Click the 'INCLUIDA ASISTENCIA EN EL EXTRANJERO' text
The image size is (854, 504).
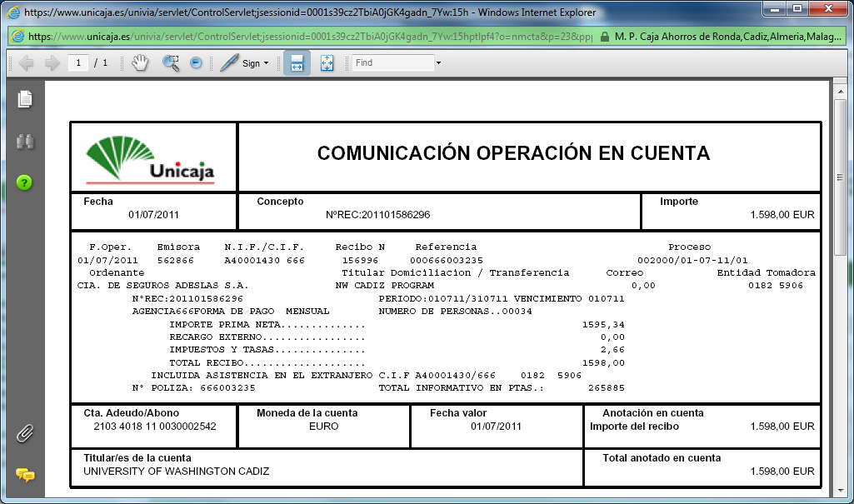262,375
